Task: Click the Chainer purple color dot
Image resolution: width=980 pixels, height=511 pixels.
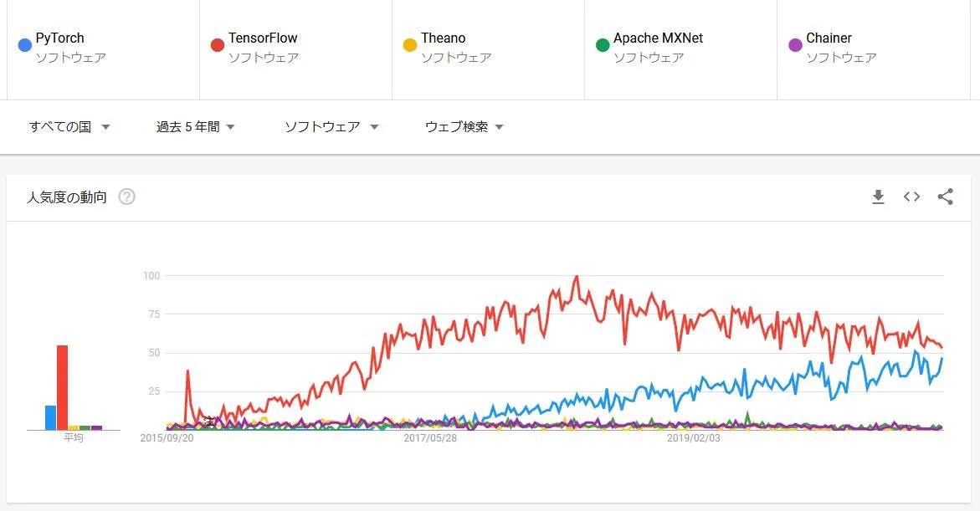Action: click(x=794, y=44)
